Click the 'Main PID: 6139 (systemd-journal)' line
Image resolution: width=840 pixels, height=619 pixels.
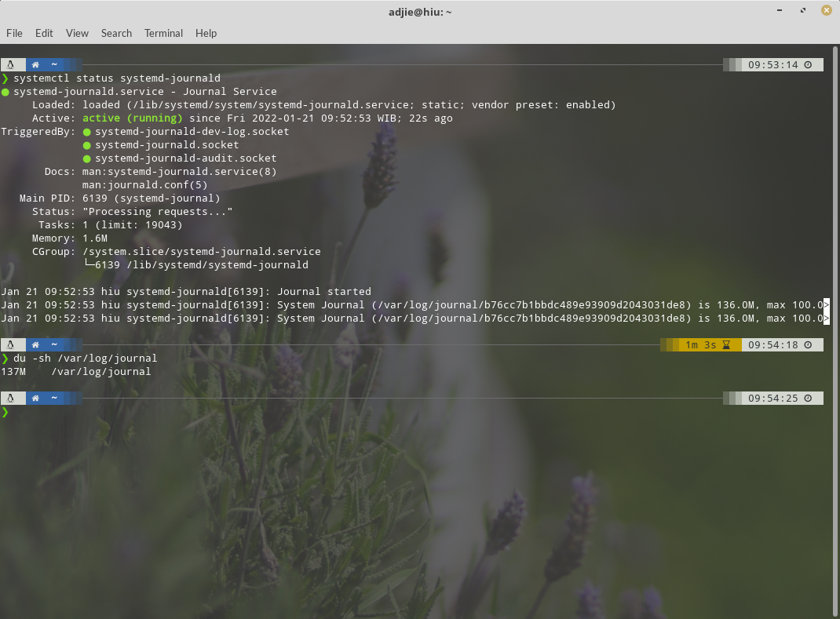120,198
